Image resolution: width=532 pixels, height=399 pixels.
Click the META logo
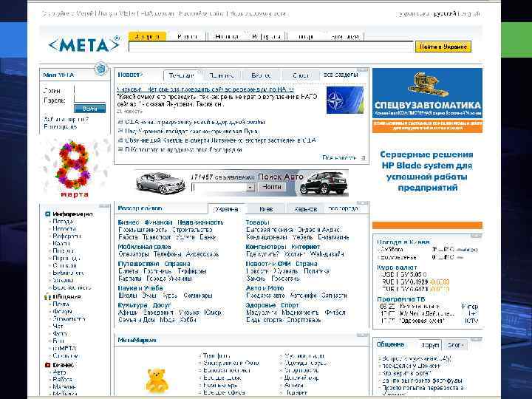click(x=84, y=44)
